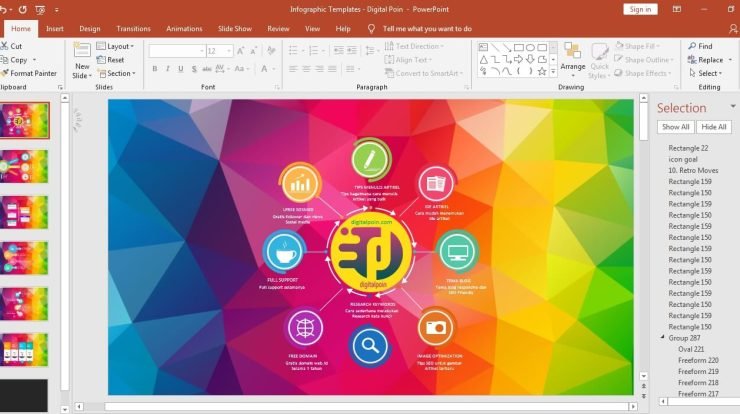740x414 pixels.
Task: Pick the 5-point Star shape
Action: coord(542,72)
